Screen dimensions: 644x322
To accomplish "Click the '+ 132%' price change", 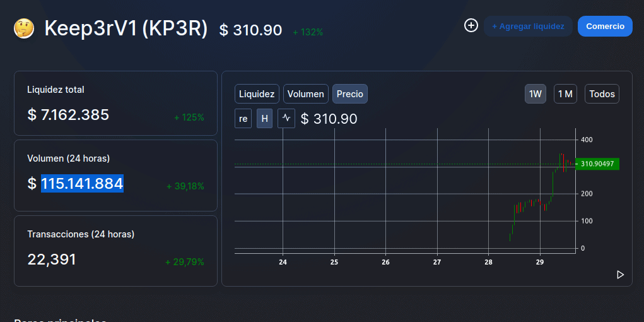I will (x=308, y=32).
